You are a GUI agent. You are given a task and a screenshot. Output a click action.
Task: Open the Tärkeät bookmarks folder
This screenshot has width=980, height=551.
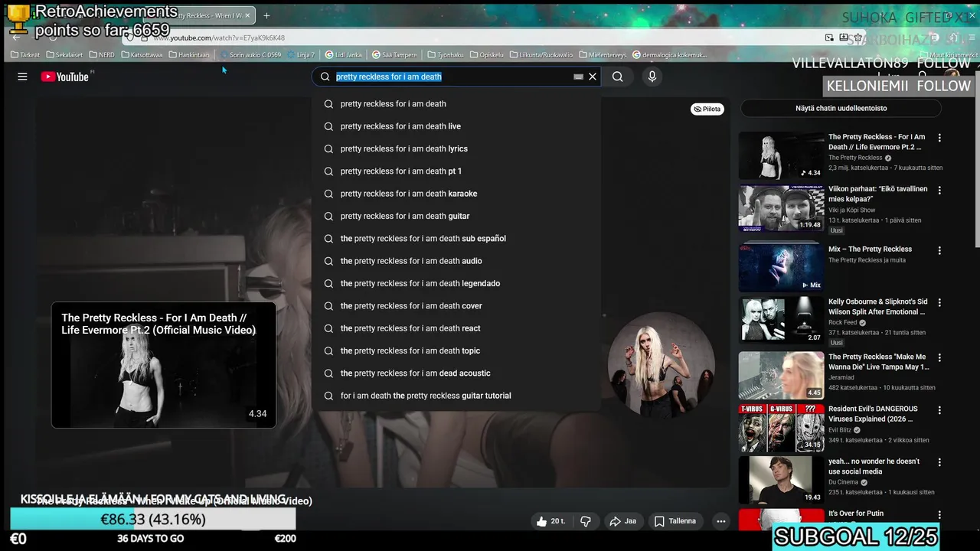25,55
